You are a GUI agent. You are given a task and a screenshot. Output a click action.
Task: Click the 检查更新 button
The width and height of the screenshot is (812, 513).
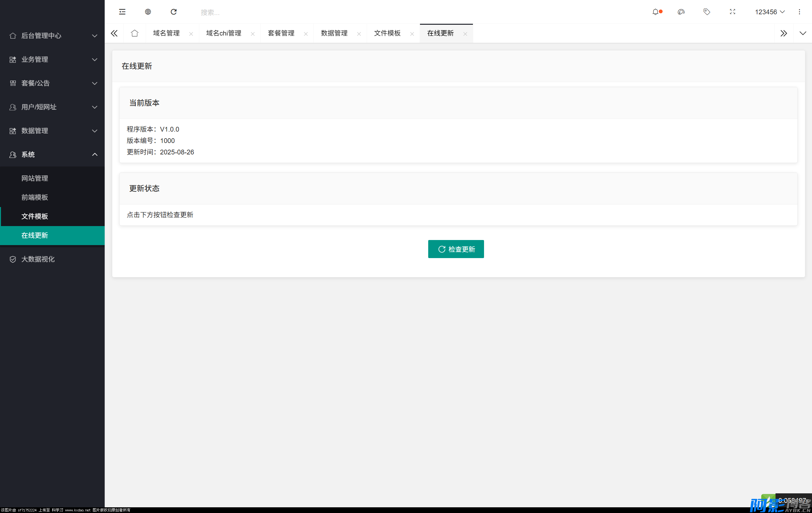(x=455, y=249)
